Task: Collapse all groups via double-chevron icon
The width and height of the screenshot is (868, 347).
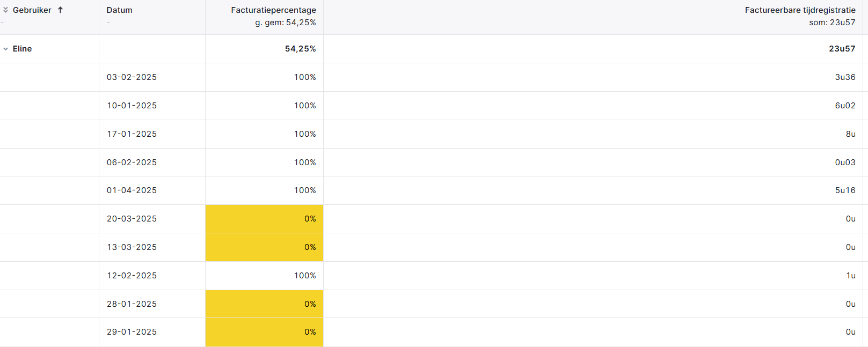Action: [5, 10]
